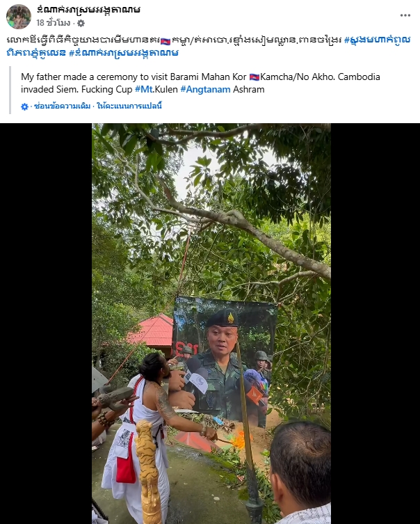
Task: Toggle ซ่อนข้อความเดิม to hide original text
Action: point(62,106)
